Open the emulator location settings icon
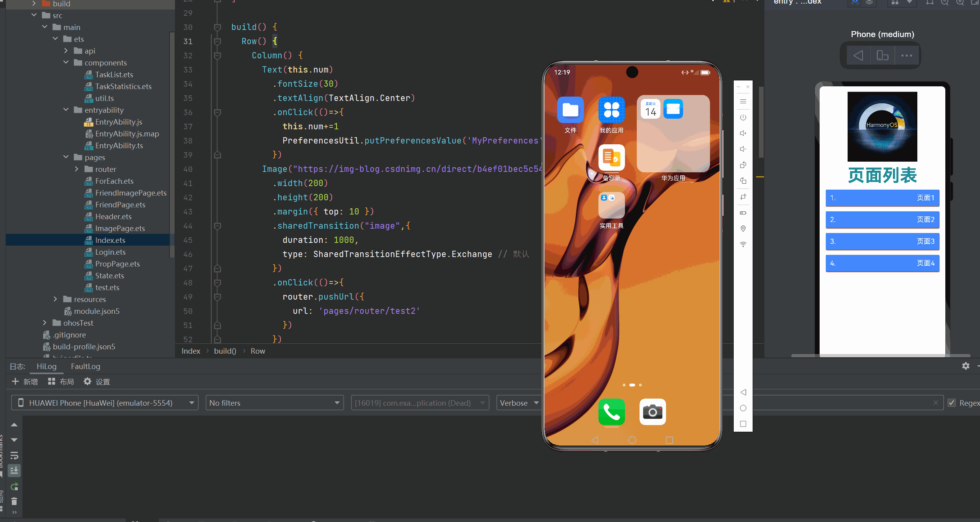This screenshot has height=522, width=980. coord(743,229)
